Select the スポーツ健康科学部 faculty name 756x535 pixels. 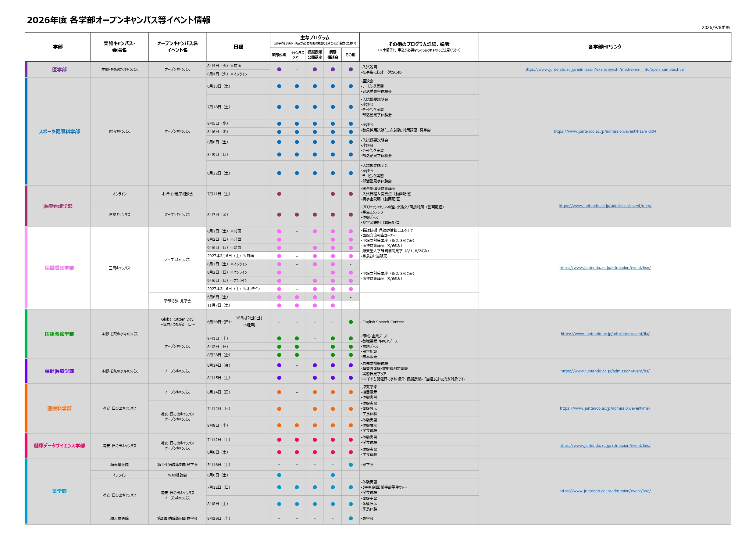[59, 131]
